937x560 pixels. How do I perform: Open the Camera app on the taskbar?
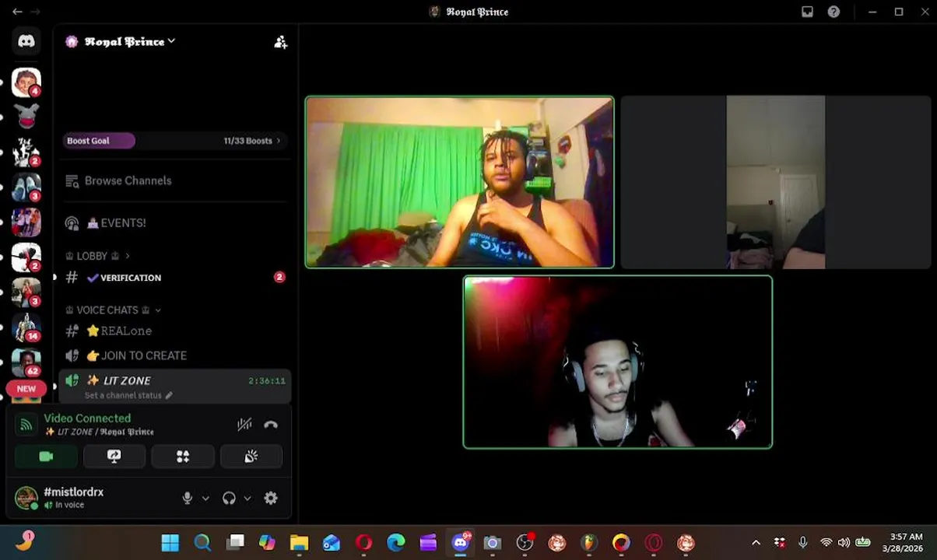coord(493,542)
